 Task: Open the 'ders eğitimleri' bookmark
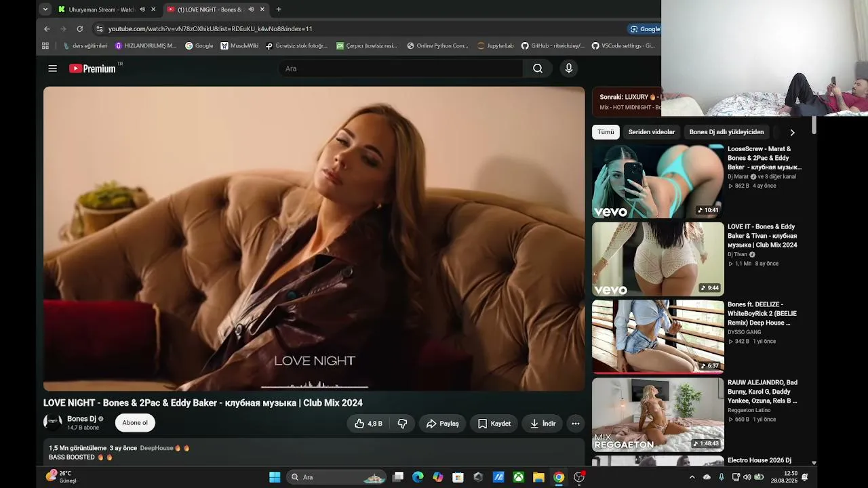[x=85, y=46]
